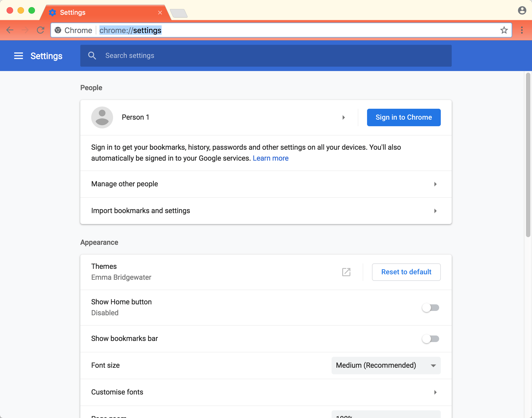The image size is (532, 418).
Task: Select the Settings browser tab
Action: tap(105, 13)
